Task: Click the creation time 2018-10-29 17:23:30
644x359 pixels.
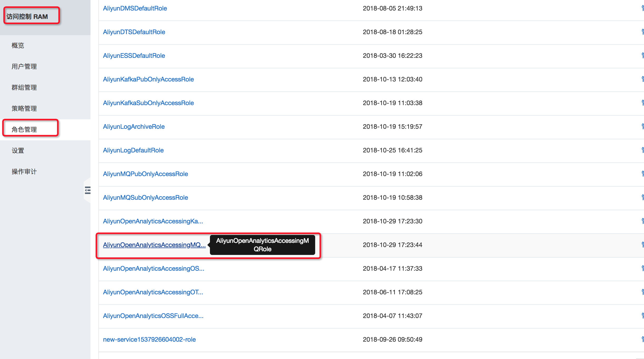Action: pyautogui.click(x=393, y=221)
